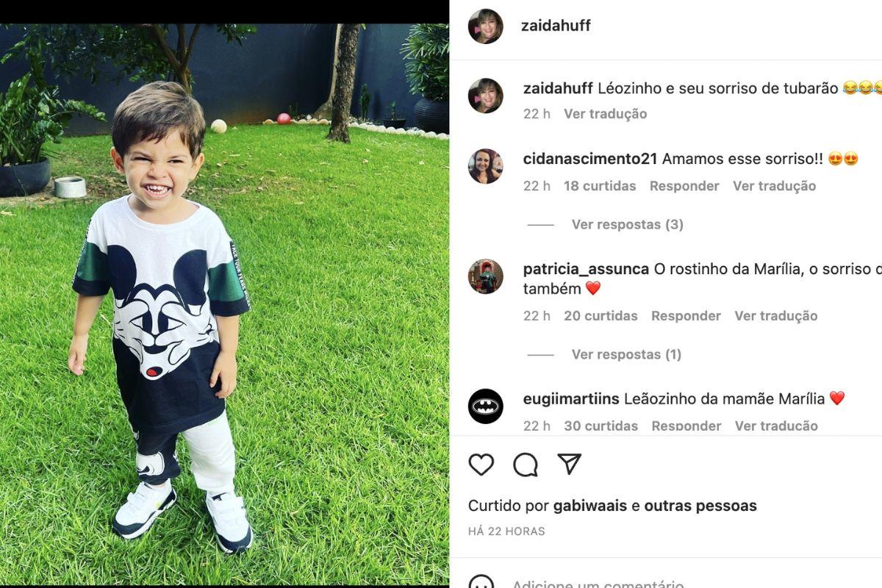View 18 curtidas on cidanascimento21 comment

[600, 186]
